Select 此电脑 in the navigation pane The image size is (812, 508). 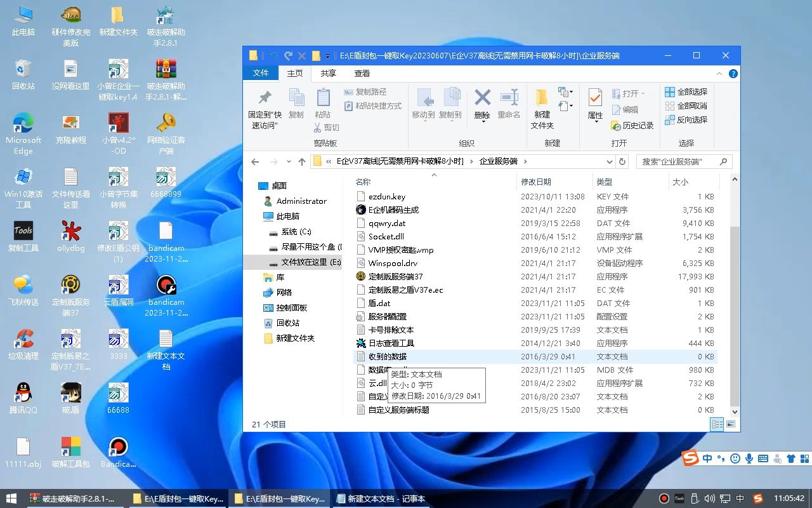(287, 217)
